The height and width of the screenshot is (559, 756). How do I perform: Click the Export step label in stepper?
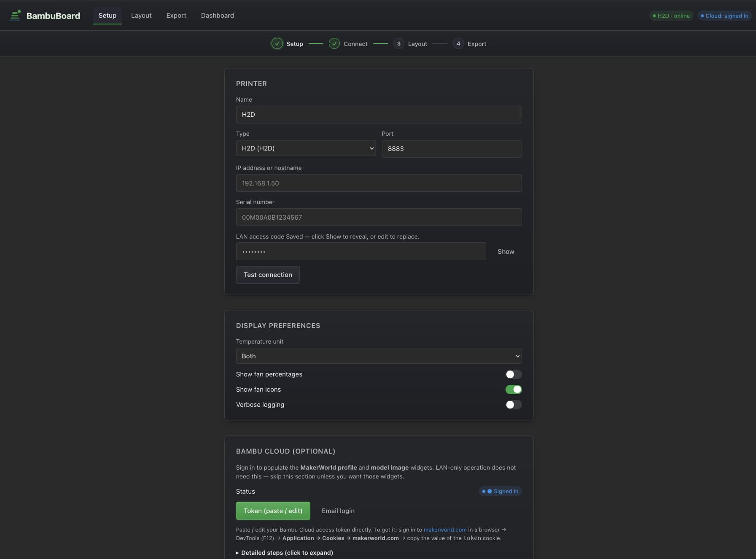pyautogui.click(x=477, y=44)
